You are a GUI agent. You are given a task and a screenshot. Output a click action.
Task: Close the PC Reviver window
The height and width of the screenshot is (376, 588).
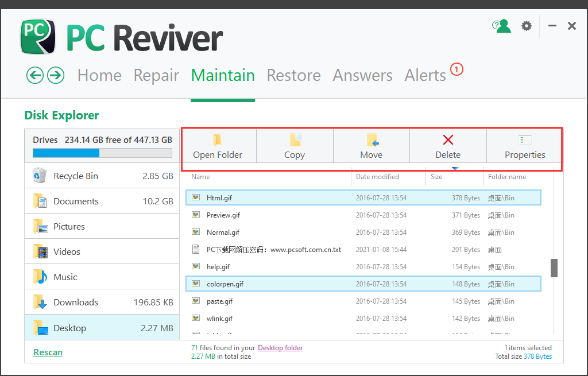click(571, 26)
